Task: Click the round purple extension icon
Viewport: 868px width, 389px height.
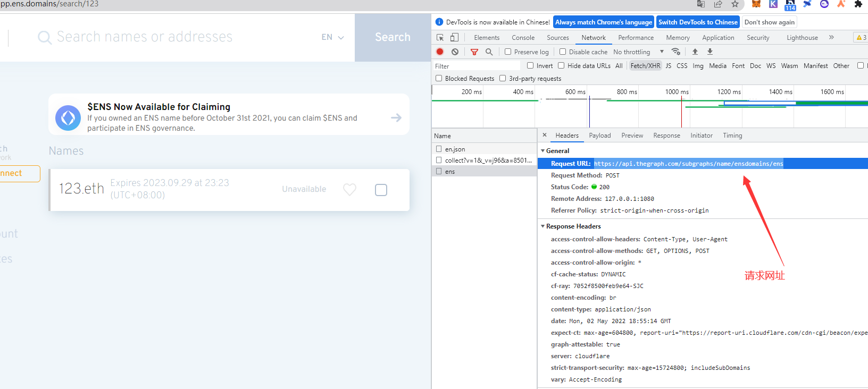Action: coord(824,4)
